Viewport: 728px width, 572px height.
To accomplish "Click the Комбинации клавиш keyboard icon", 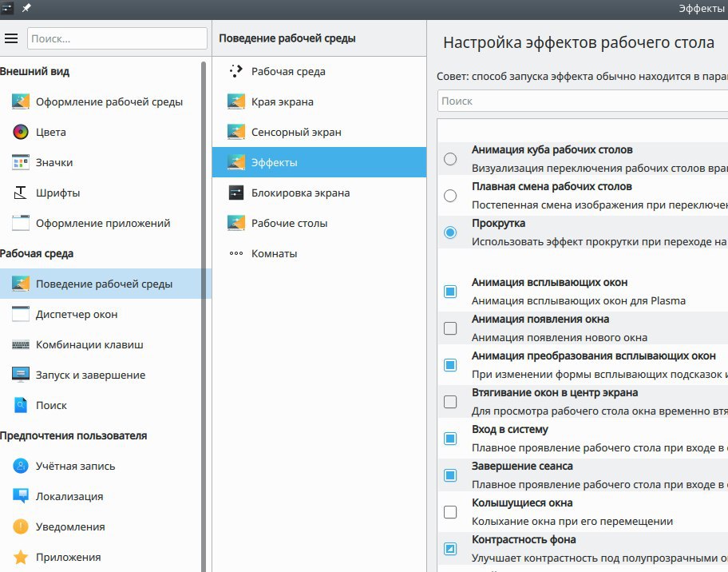I will click(21, 345).
